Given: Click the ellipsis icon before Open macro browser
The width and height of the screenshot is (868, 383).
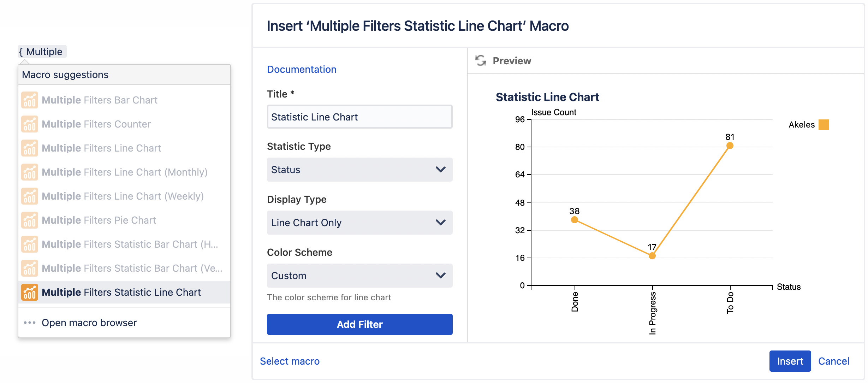Looking at the screenshot, I should [x=29, y=323].
